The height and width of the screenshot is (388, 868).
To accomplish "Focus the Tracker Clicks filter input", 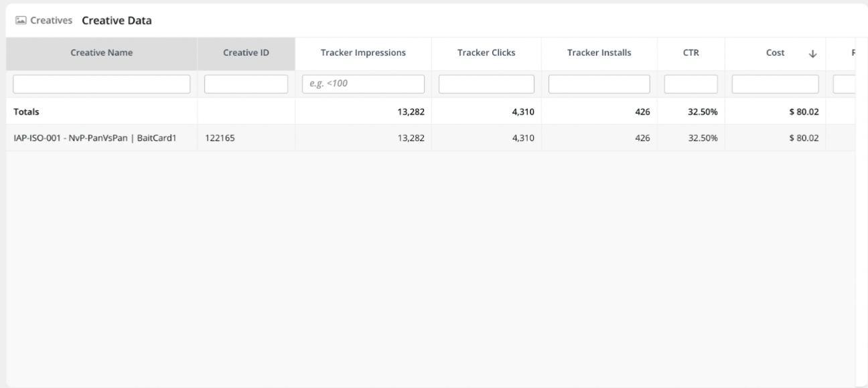I will click(486, 84).
